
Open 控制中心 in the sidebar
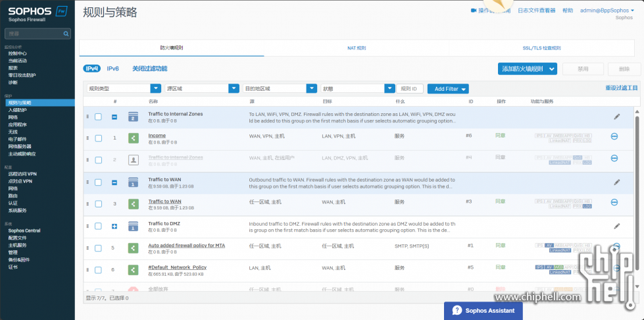click(18, 53)
